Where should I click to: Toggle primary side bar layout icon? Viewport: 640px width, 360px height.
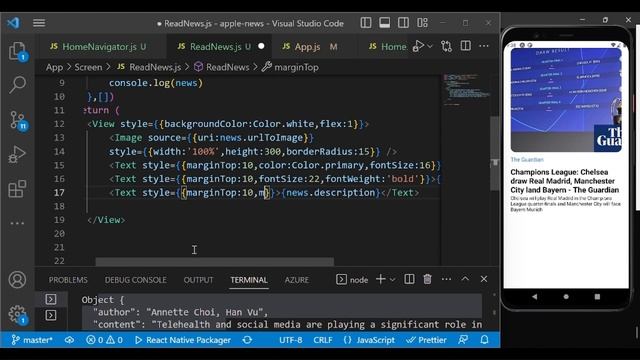pyautogui.click(x=366, y=23)
